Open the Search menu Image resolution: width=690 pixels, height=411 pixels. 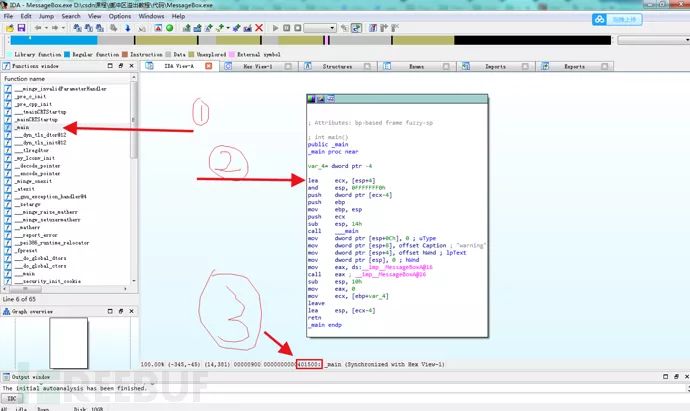point(71,16)
